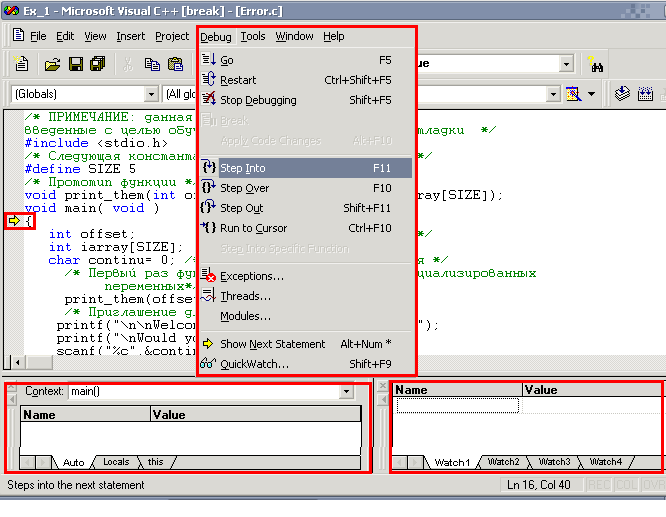Click the Debug menu header
Image resolution: width=666 pixels, height=517 pixels.
pos(216,37)
